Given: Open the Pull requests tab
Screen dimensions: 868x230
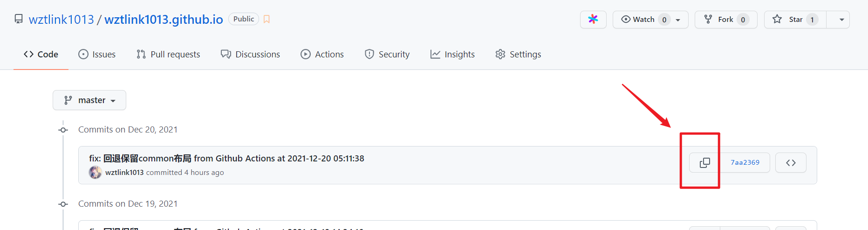Looking at the screenshot, I should pos(168,55).
